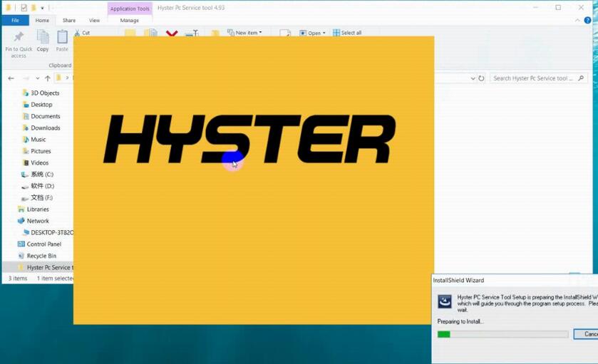
Task: Click the InstallShield Wizard title bar
Action: [515, 280]
